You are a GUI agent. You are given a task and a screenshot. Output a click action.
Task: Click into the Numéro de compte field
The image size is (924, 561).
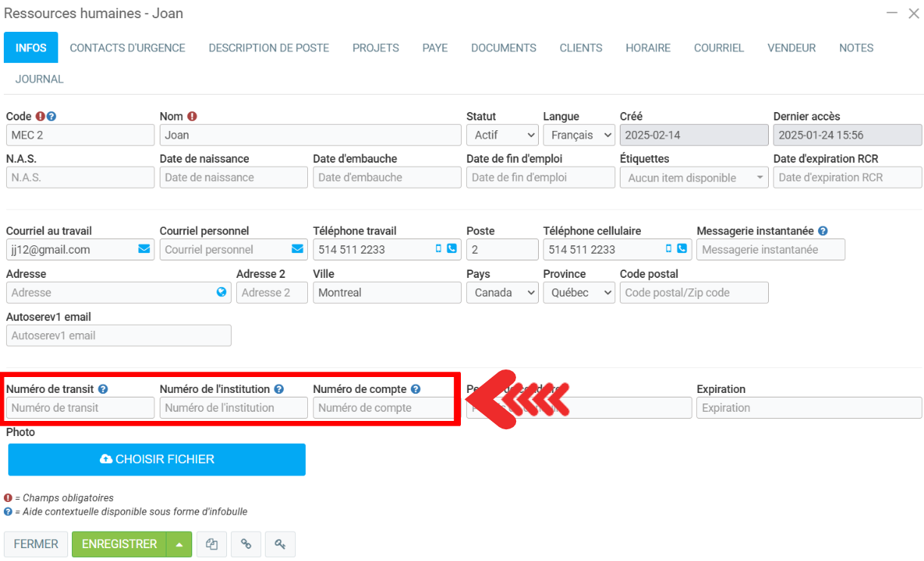pos(383,408)
